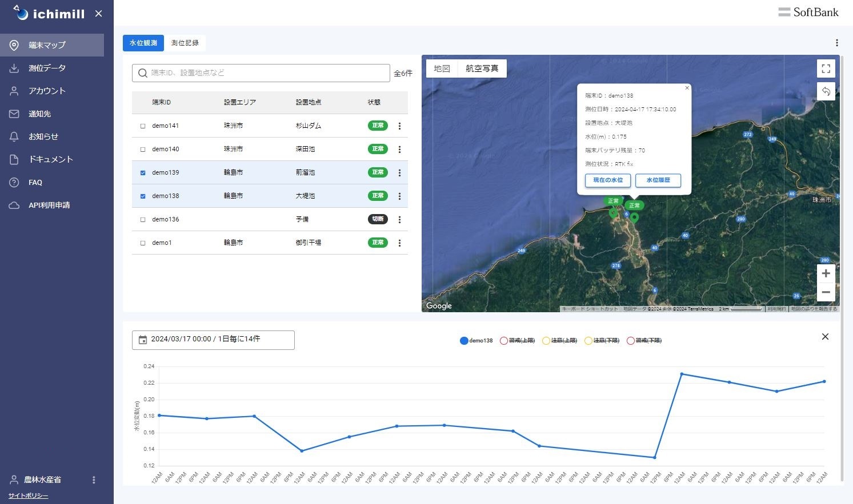Close the demo138 map info popup
Image resolution: width=853 pixels, height=504 pixels.
tap(687, 88)
